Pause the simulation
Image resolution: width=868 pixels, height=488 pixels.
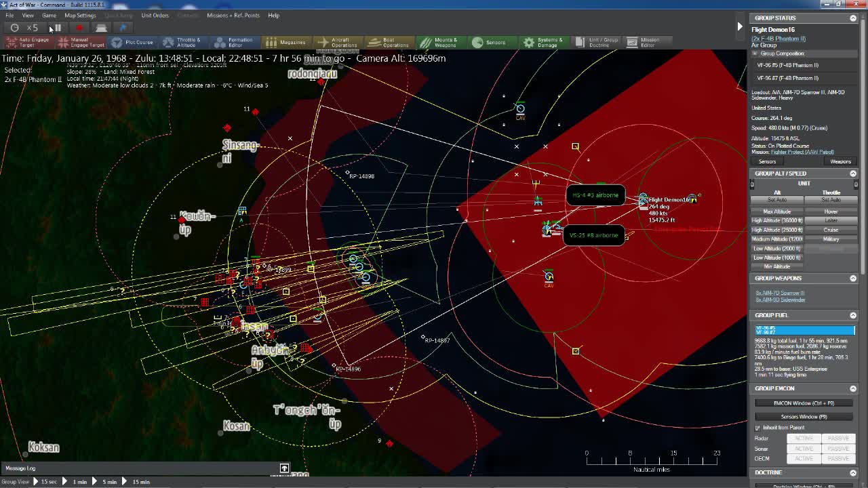57,28
